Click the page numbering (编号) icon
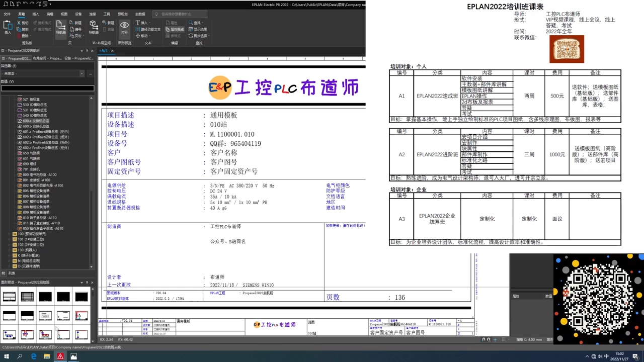The image size is (644, 362). (x=71, y=30)
